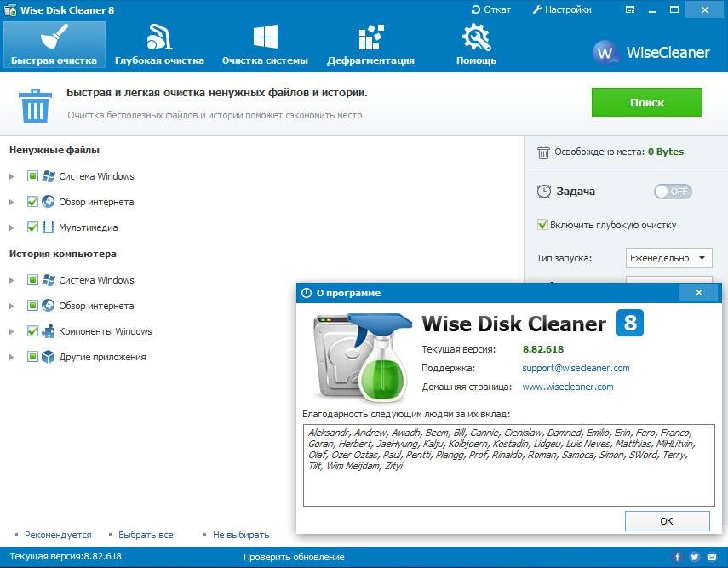Open the Помощь menu

pos(476,44)
